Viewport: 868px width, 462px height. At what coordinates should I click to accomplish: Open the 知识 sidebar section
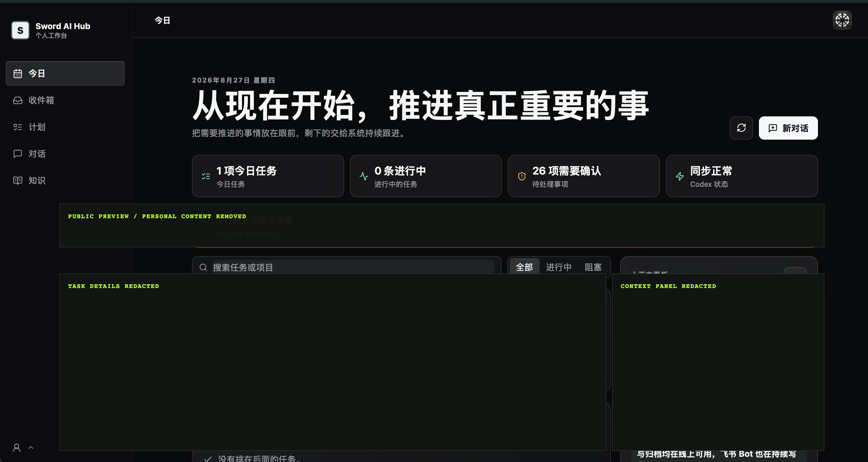(x=65, y=180)
